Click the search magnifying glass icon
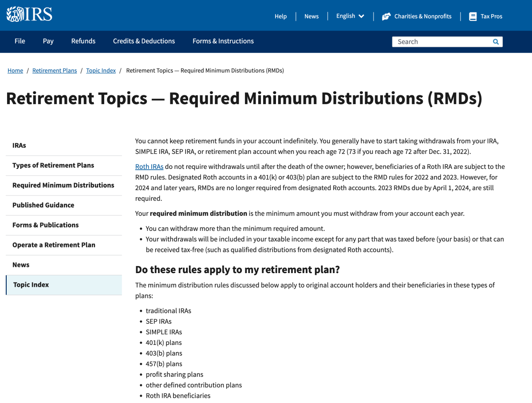This screenshot has height=403, width=532. click(496, 42)
